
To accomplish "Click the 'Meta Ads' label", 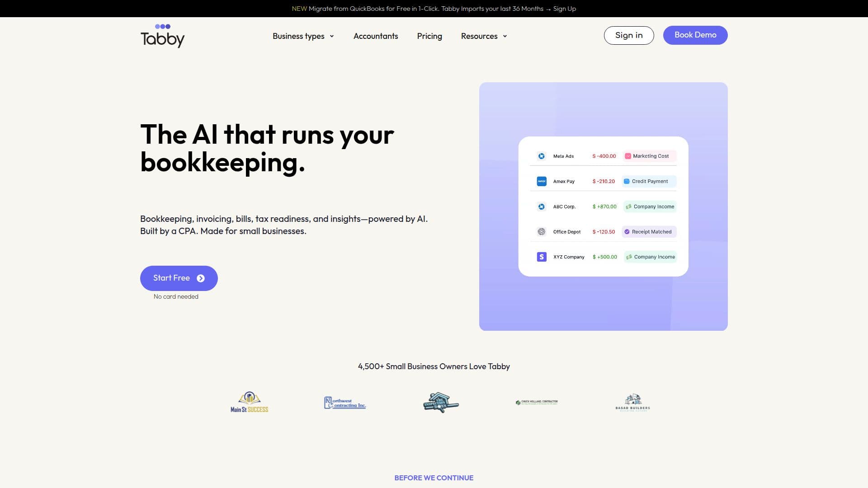I will pos(563,156).
